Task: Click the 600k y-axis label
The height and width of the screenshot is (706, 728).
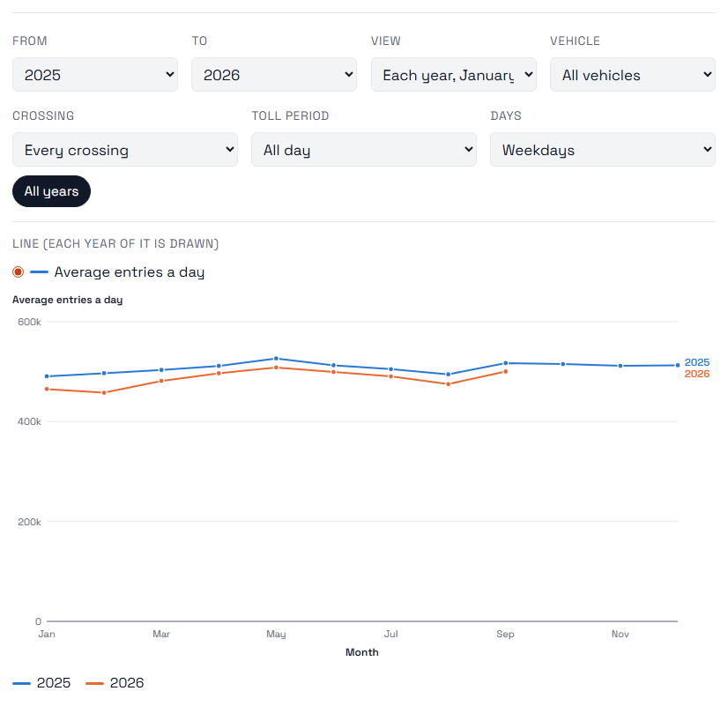Action: click(29, 322)
